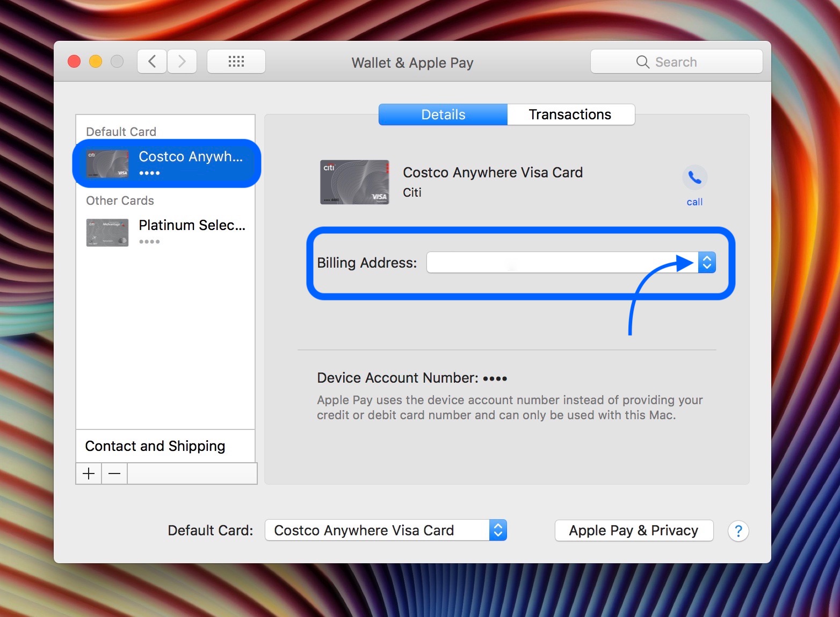Add a new card with the plus icon
The height and width of the screenshot is (617, 840).
point(88,473)
